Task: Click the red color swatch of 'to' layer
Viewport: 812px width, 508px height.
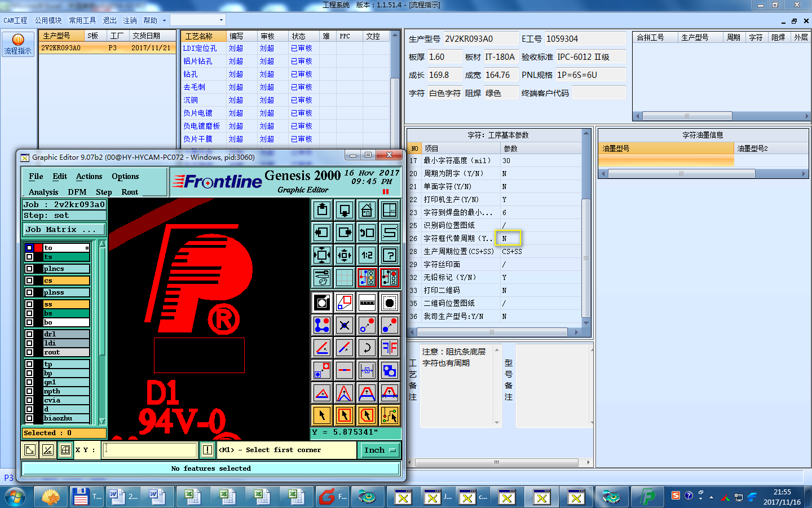Action: (x=39, y=248)
